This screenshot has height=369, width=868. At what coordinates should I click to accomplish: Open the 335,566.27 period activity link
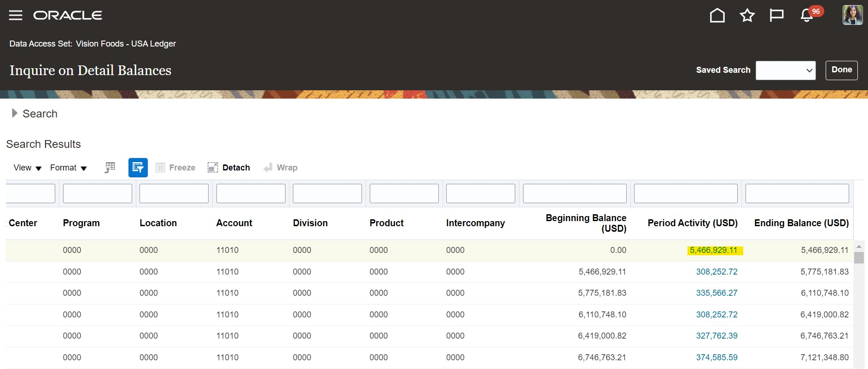tap(717, 293)
